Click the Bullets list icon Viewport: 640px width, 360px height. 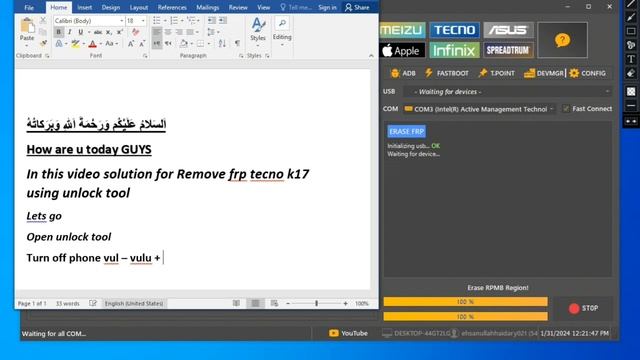pyautogui.click(x=157, y=20)
